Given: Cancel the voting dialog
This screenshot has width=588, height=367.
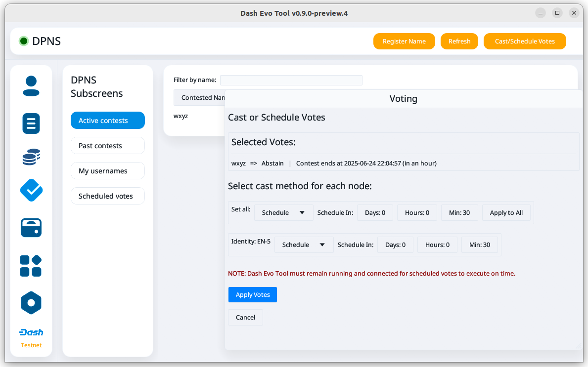Looking at the screenshot, I should (x=245, y=317).
